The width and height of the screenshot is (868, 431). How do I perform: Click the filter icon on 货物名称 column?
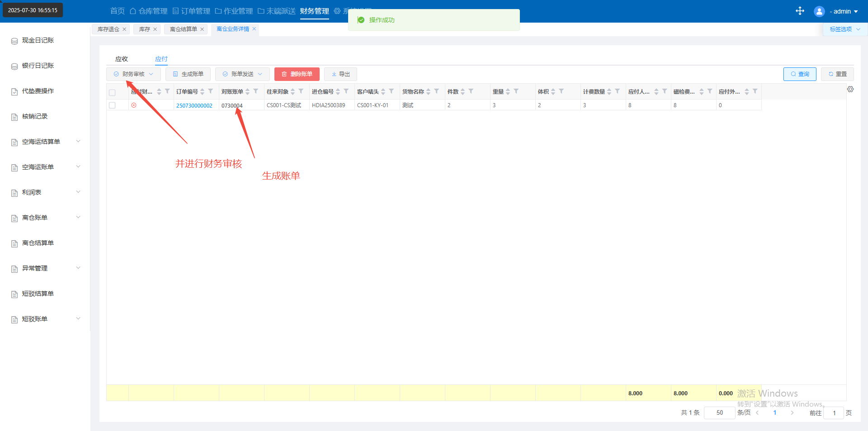point(437,91)
